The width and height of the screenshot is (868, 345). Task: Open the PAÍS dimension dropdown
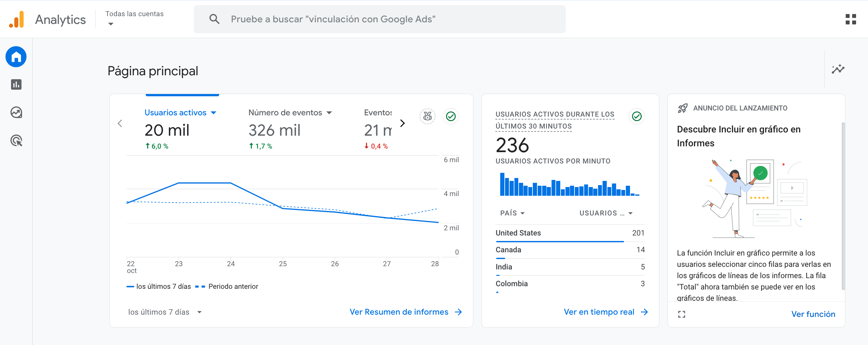[x=512, y=213]
